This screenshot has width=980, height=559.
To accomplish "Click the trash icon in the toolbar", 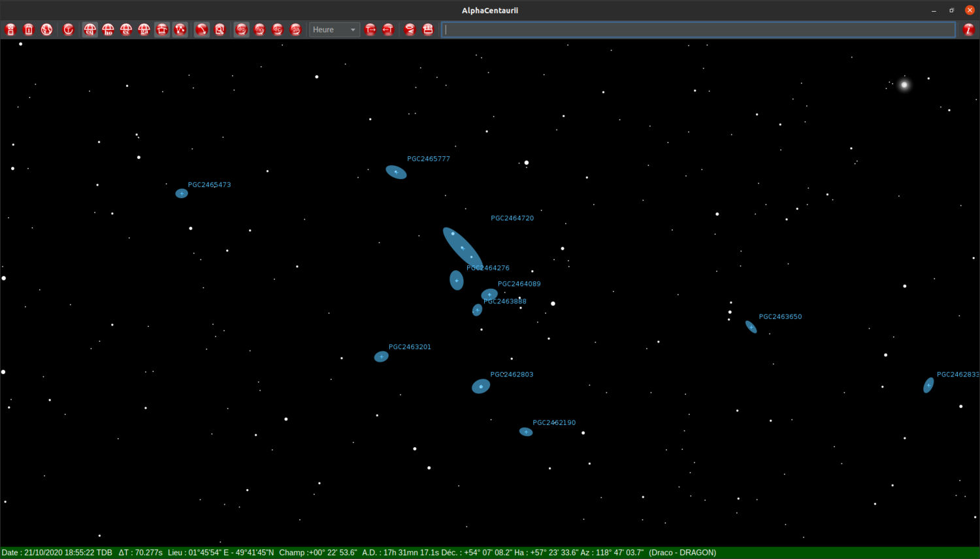I will (28, 29).
